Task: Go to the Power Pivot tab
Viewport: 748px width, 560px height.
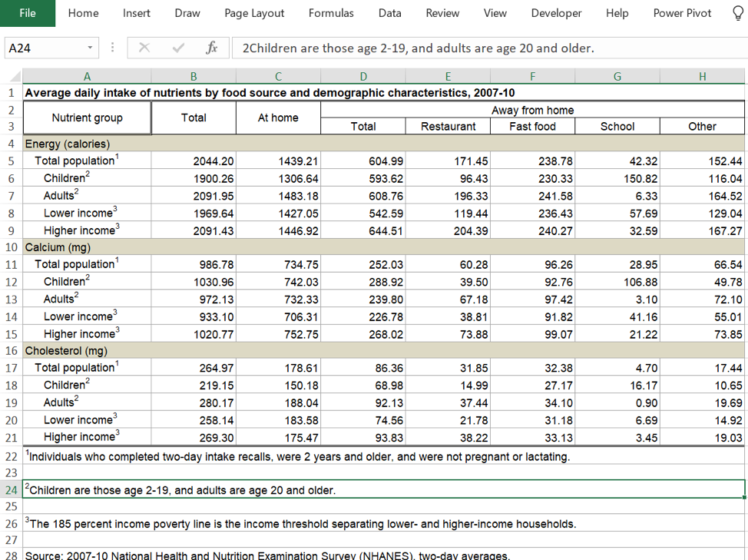Action: point(682,13)
